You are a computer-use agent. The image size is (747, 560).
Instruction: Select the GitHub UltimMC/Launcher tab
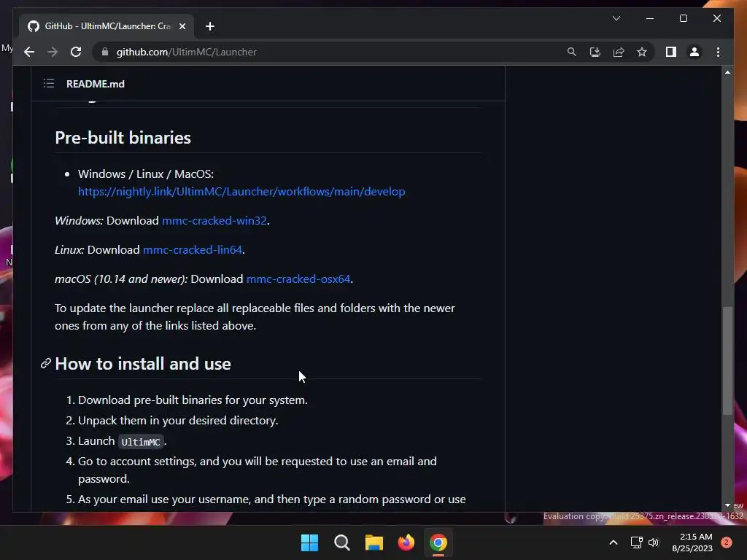[107, 26]
